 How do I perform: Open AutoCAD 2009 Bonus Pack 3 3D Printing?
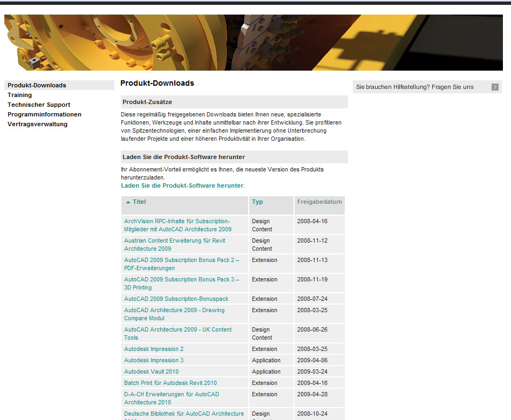point(181,283)
